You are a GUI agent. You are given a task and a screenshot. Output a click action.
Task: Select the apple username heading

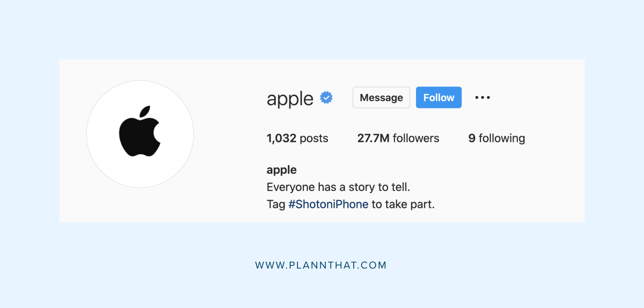(x=289, y=98)
